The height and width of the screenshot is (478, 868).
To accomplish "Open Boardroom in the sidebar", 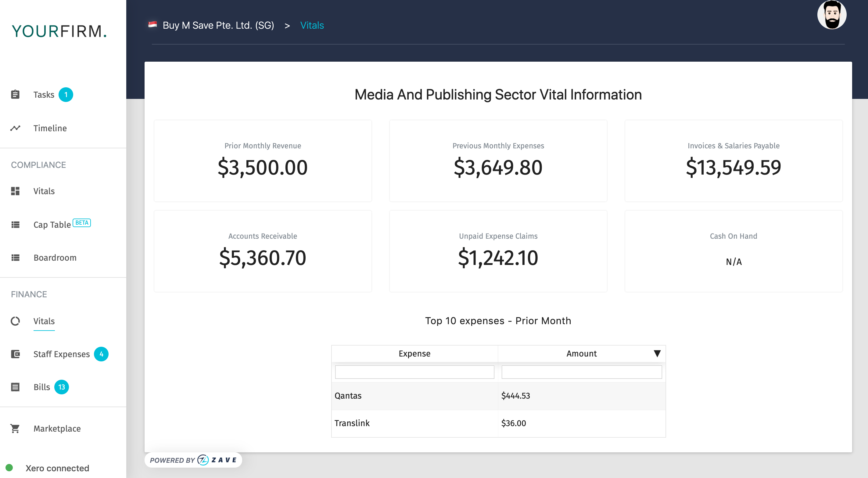I will coord(55,258).
